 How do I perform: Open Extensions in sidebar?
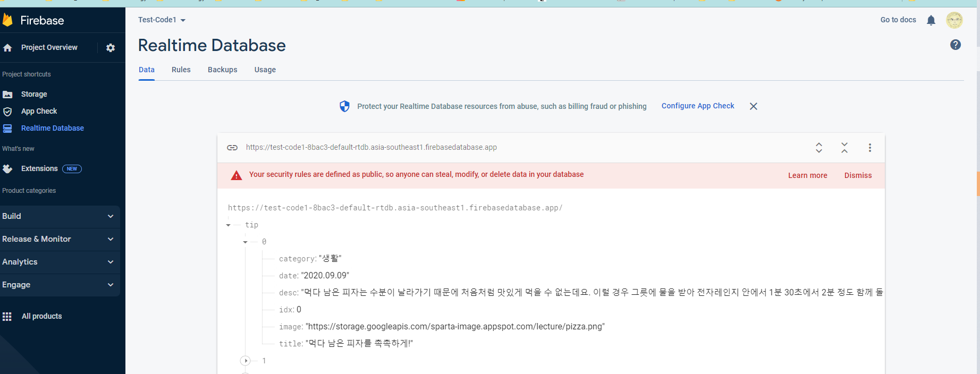click(39, 168)
